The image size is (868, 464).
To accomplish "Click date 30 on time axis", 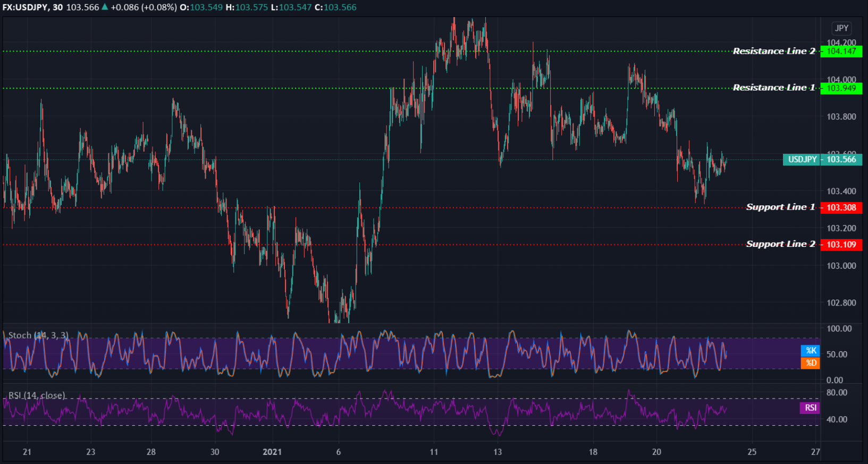I will tap(215, 452).
